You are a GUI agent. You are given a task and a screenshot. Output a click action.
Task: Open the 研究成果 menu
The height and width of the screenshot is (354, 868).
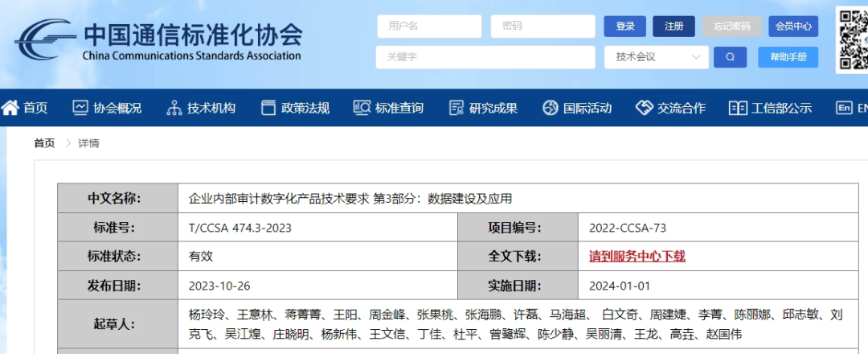tap(493, 108)
